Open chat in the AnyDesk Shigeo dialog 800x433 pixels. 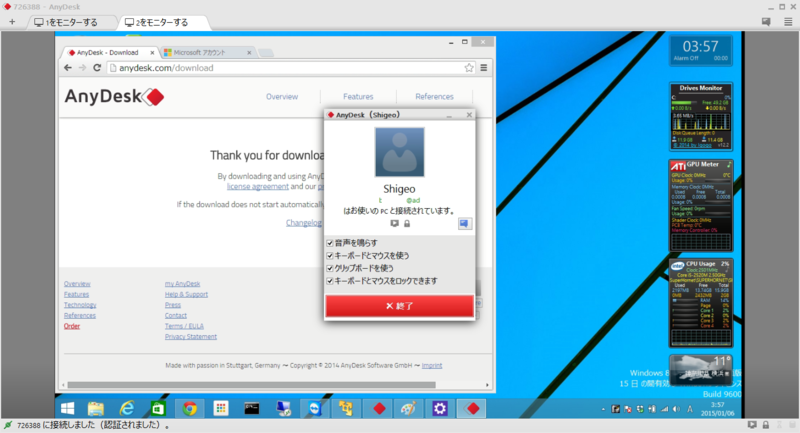coord(464,223)
